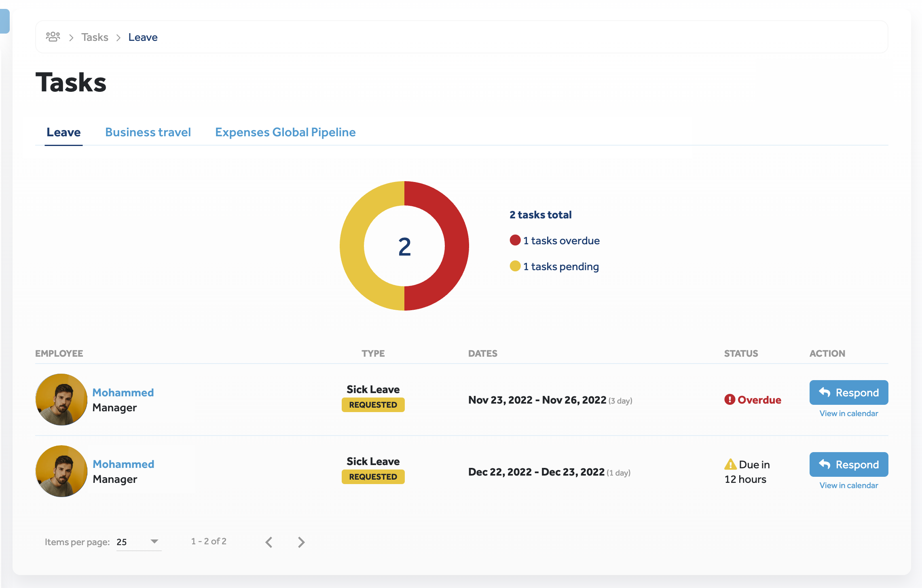Click the second Mohammed profile photo

point(61,471)
